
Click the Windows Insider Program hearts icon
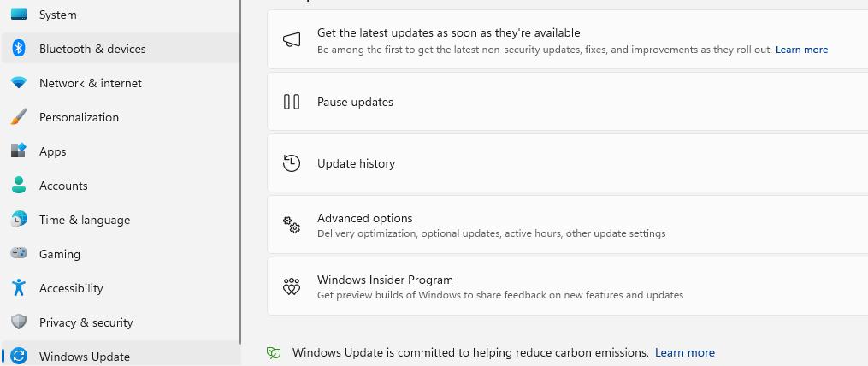292,286
